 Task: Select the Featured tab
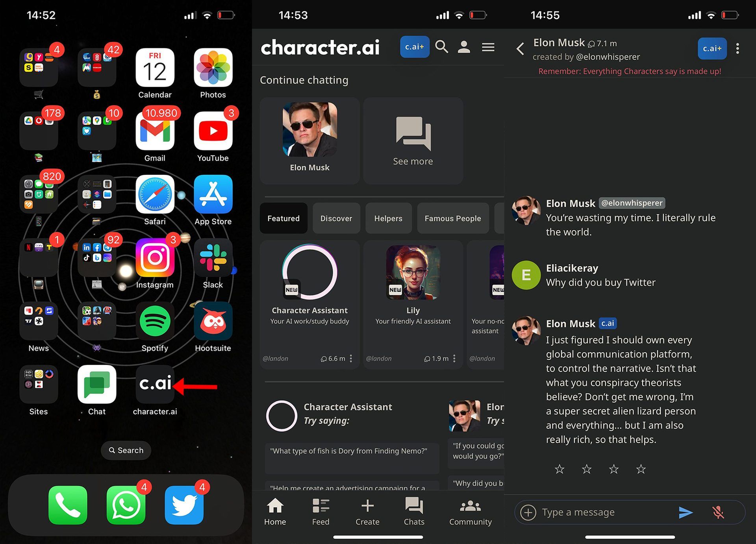tap(283, 218)
